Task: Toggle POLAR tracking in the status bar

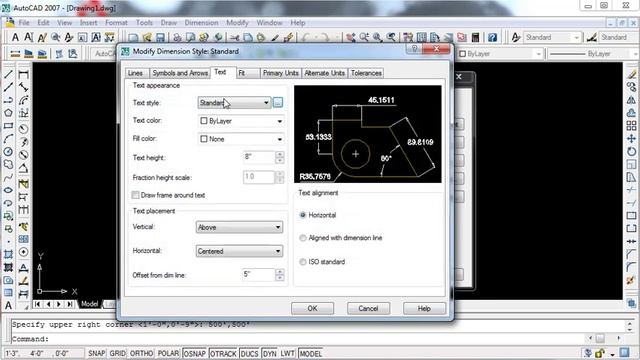Action: coord(168,353)
